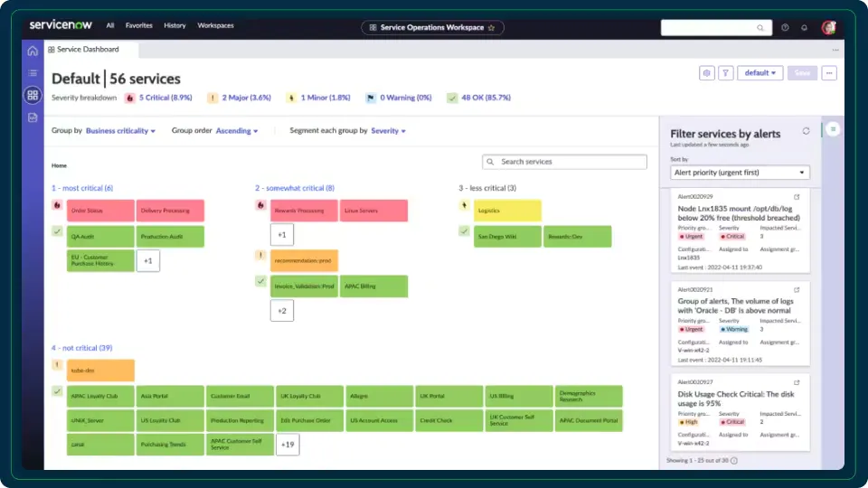Screen dimensions: 868x488
Task: Open the Linux Servers service tile
Action: click(373, 211)
